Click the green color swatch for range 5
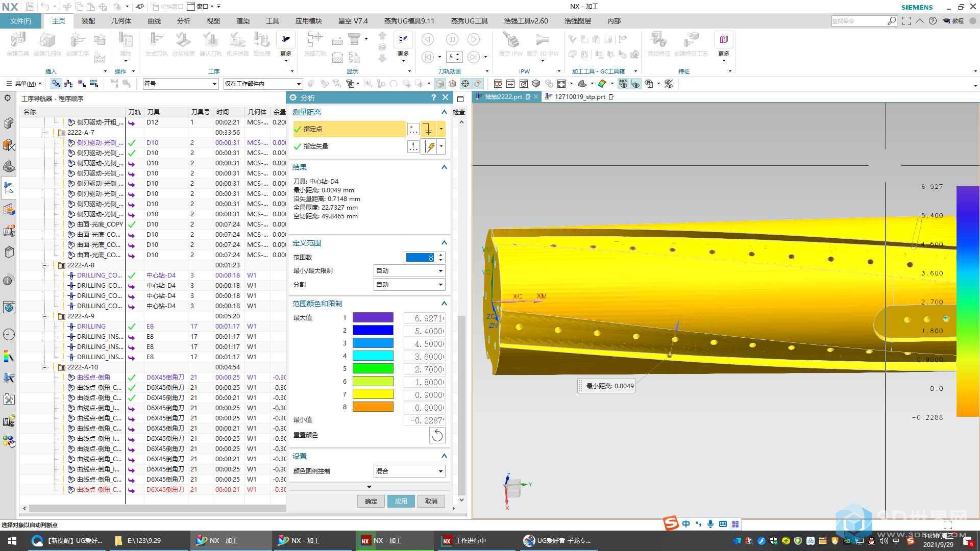Viewport: 980px width, 551px height. pyautogui.click(x=373, y=369)
